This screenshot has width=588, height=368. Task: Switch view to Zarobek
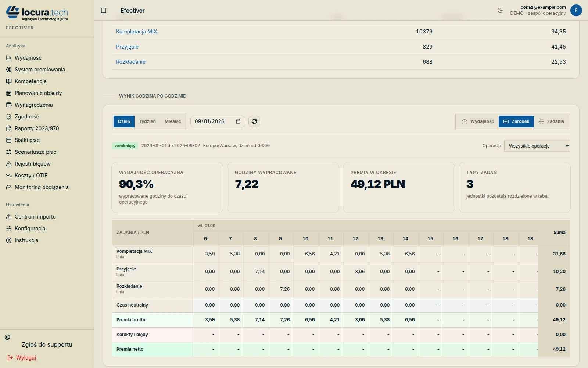[516, 121]
